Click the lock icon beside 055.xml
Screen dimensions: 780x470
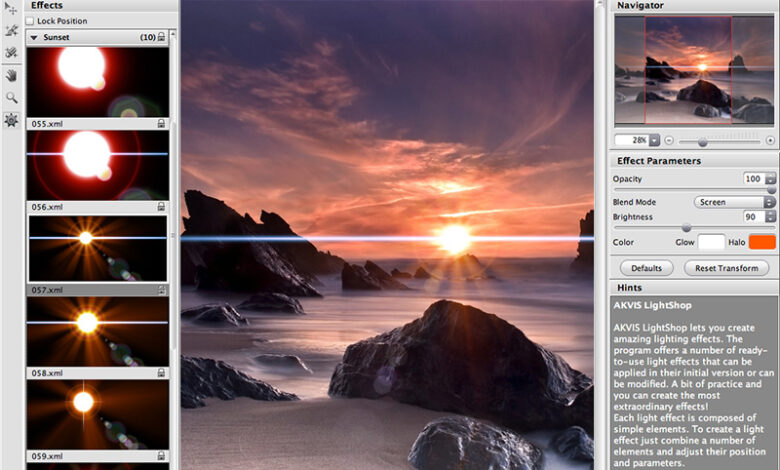[x=161, y=123]
